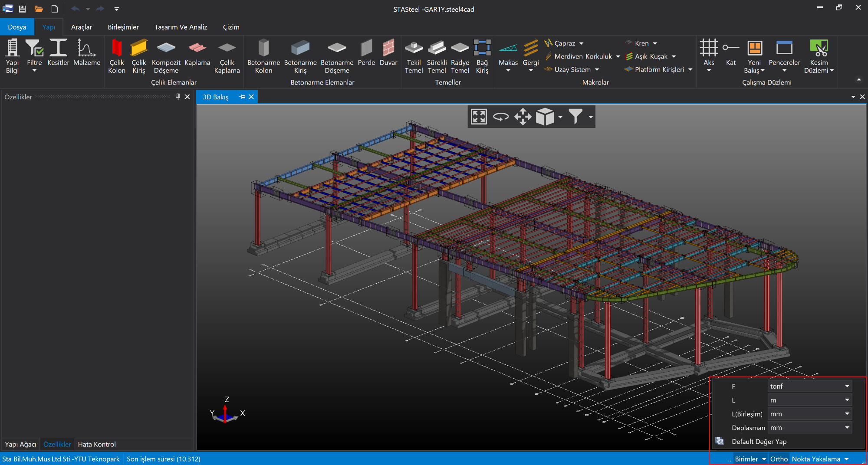Switch to Yapı Ağacı panel tab

pyautogui.click(x=20, y=444)
